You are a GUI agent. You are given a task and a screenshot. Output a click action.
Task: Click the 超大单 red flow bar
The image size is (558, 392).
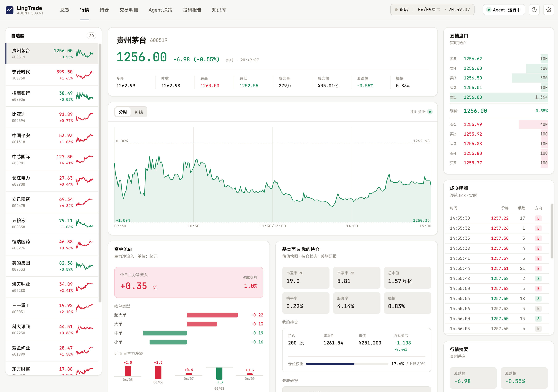pos(212,315)
